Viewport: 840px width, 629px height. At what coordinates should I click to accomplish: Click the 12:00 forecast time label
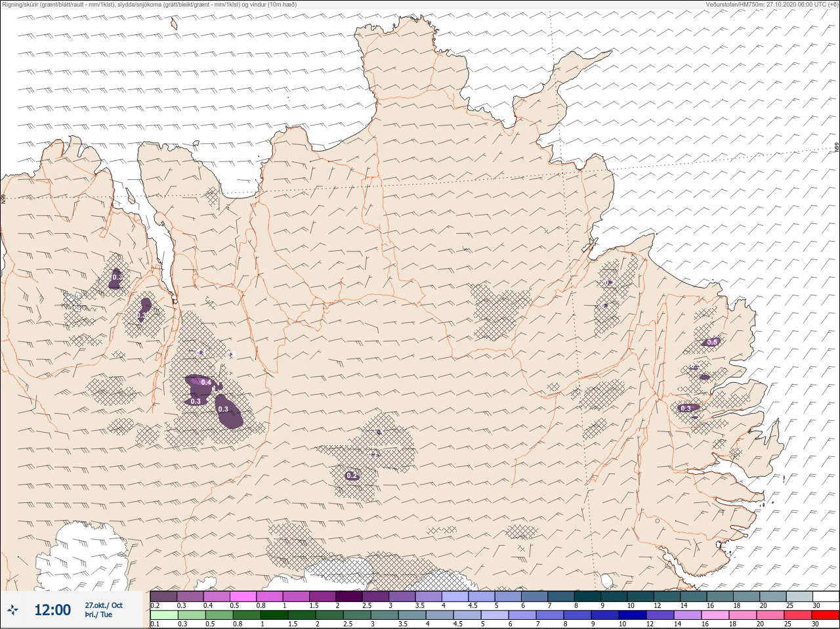[x=52, y=610]
